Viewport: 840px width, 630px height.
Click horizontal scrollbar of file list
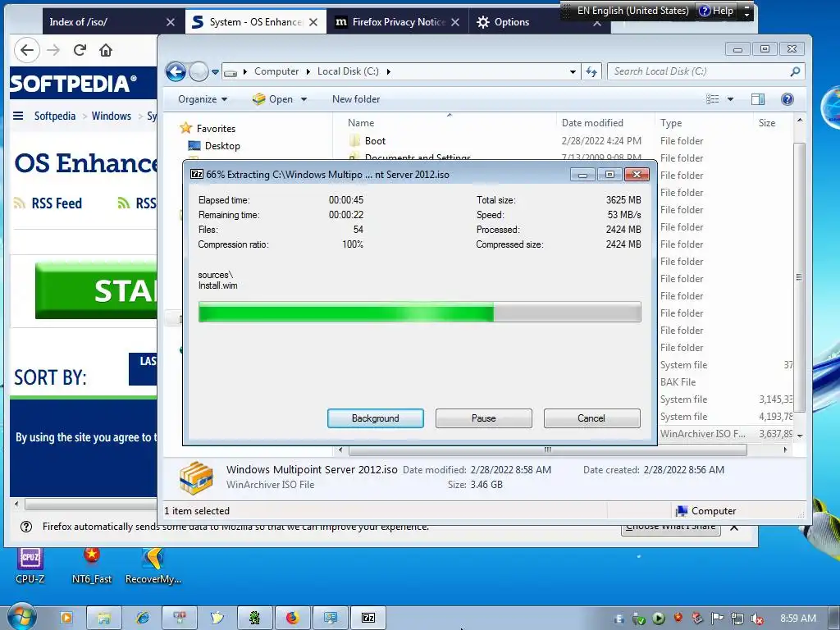tap(547, 450)
